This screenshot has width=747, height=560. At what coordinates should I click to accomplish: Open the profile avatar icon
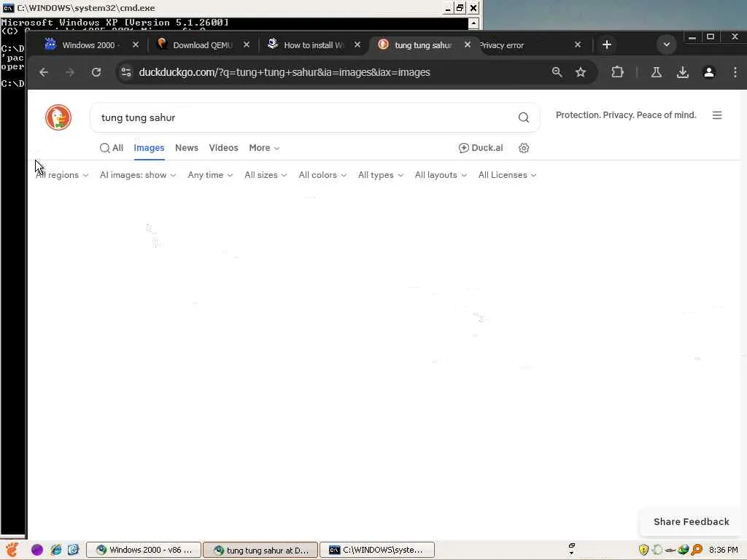pyautogui.click(x=709, y=72)
